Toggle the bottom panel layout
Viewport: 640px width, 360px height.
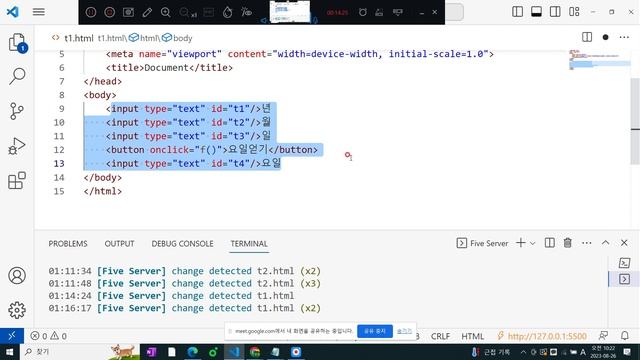click(536, 11)
